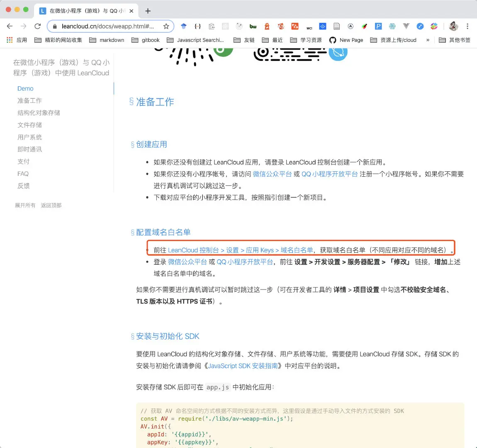The width and height of the screenshot is (477, 448).
Task: Open the 'bw' extension icon
Action: (253, 27)
